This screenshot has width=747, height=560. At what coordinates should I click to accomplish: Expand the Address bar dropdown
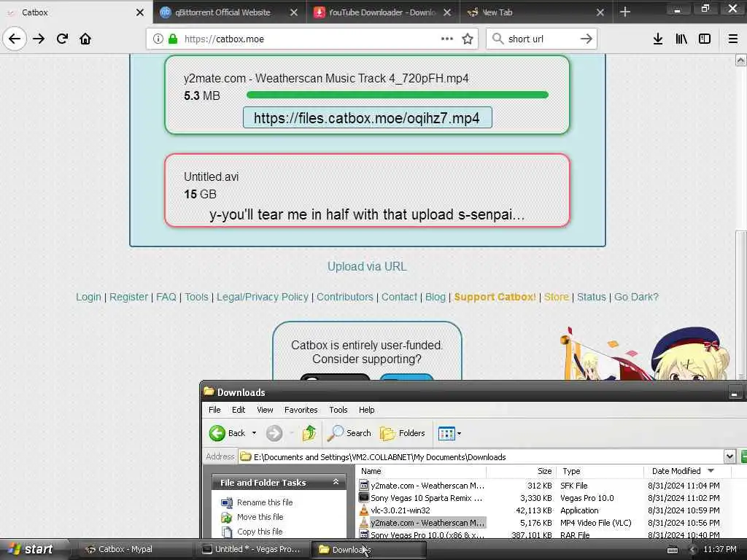(x=729, y=456)
